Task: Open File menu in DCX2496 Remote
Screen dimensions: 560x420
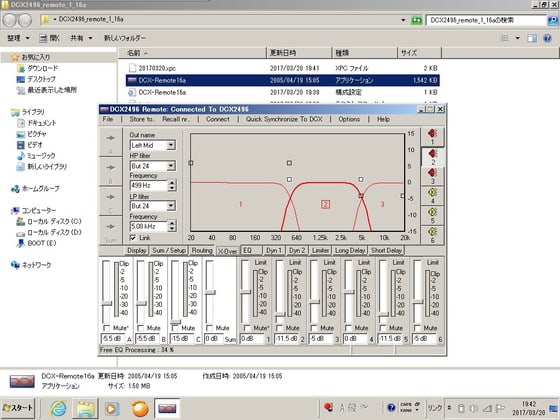Action: coord(108,119)
